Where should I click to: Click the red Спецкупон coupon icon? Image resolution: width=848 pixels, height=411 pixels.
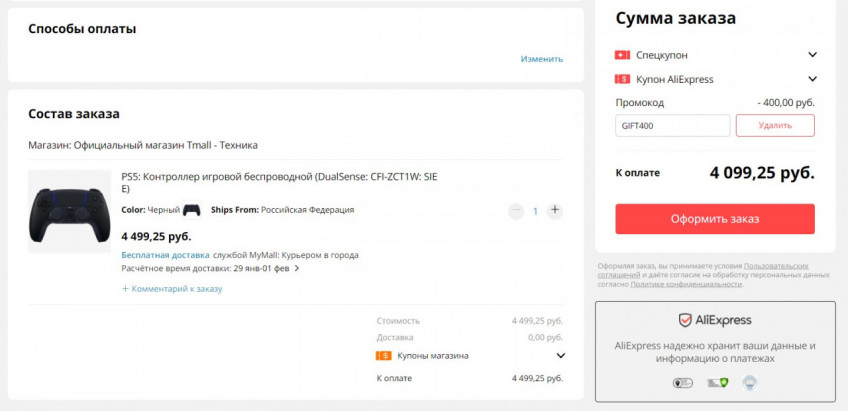click(x=622, y=55)
